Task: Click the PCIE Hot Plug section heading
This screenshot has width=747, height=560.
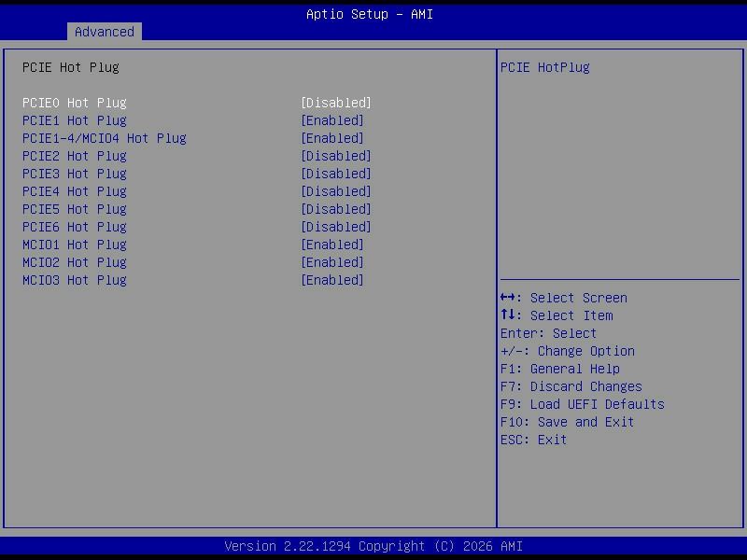Action: pos(71,67)
